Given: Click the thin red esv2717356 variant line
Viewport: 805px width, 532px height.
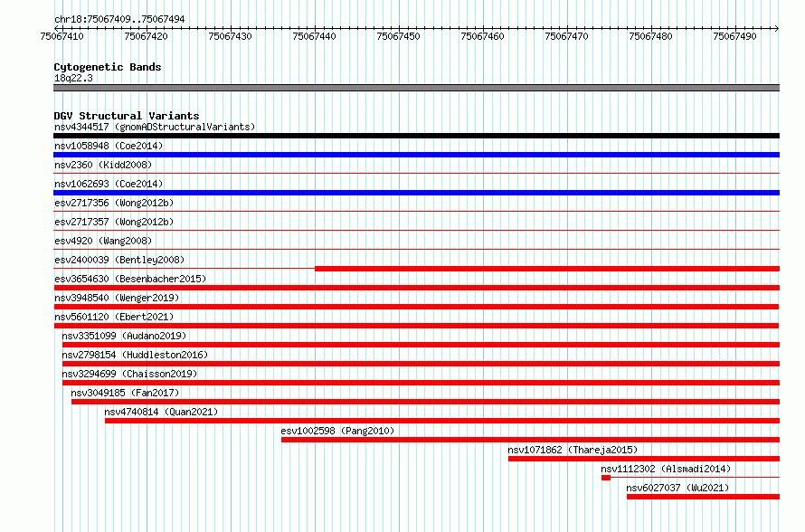Looking at the screenshot, I should pos(416,212).
